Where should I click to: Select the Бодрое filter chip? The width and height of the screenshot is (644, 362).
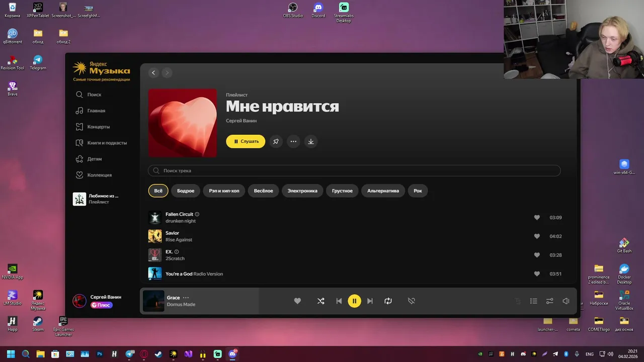[186, 191]
